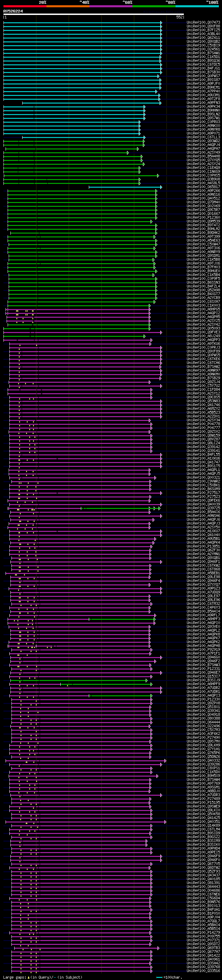Select label UniRef100_A2SY49

click(203, 153)
